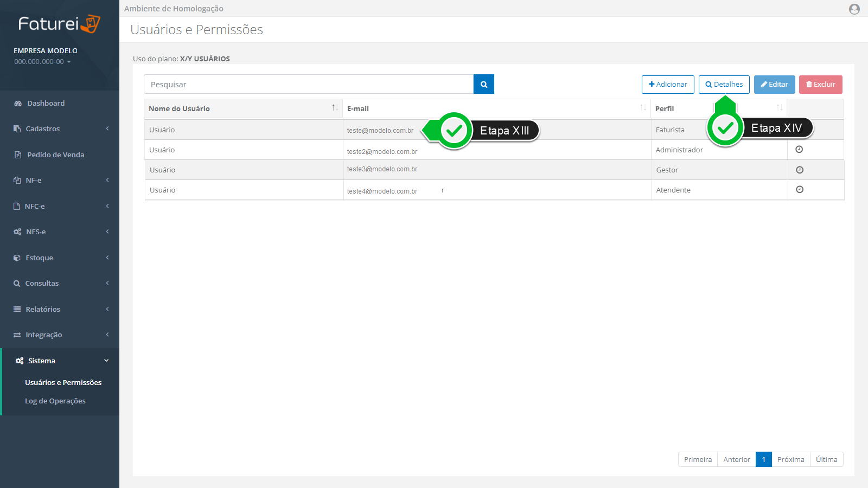The image size is (868, 488).
Task: Focus the Pesquisar search field
Action: tap(308, 85)
